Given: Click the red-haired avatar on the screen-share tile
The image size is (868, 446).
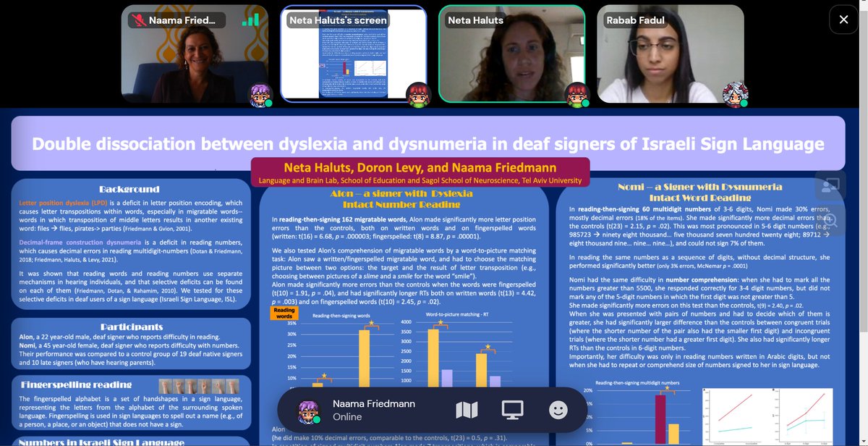Looking at the screenshot, I should (417, 94).
